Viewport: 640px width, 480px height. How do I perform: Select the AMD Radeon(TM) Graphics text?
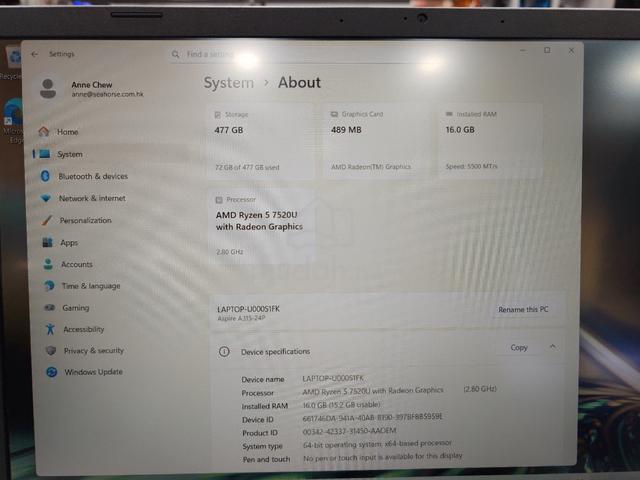click(x=371, y=167)
